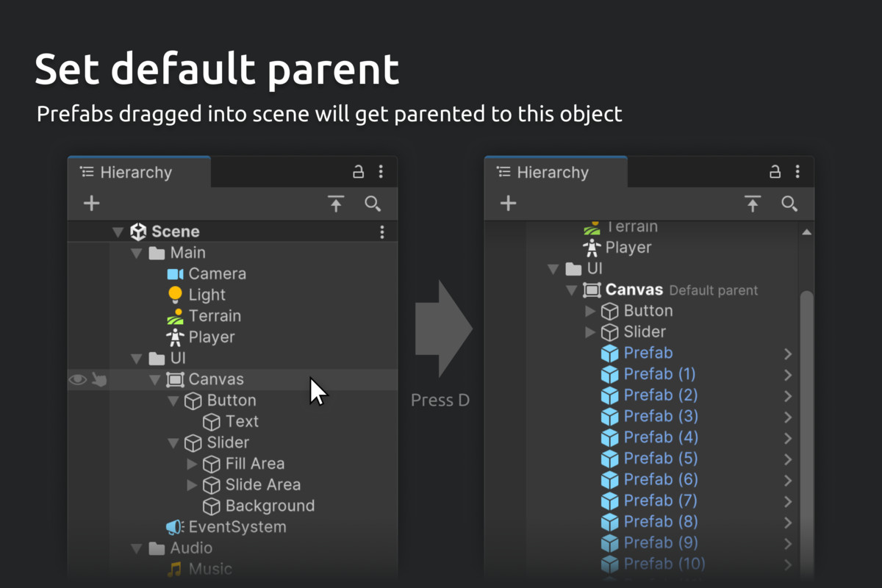Image resolution: width=882 pixels, height=588 pixels.
Task: Open left Hierarchy panel's three-dot menu
Action: point(381,172)
